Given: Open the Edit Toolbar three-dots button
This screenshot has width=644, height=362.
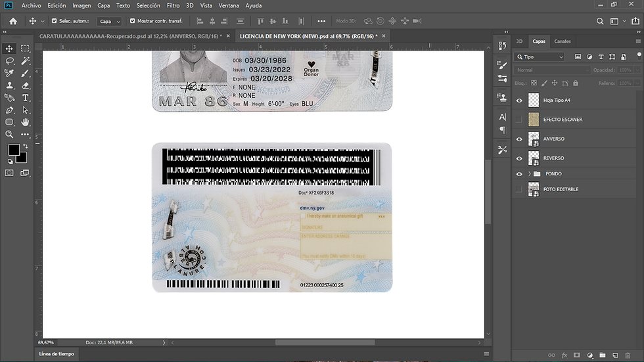Looking at the screenshot, I should pyautogui.click(x=25, y=134).
